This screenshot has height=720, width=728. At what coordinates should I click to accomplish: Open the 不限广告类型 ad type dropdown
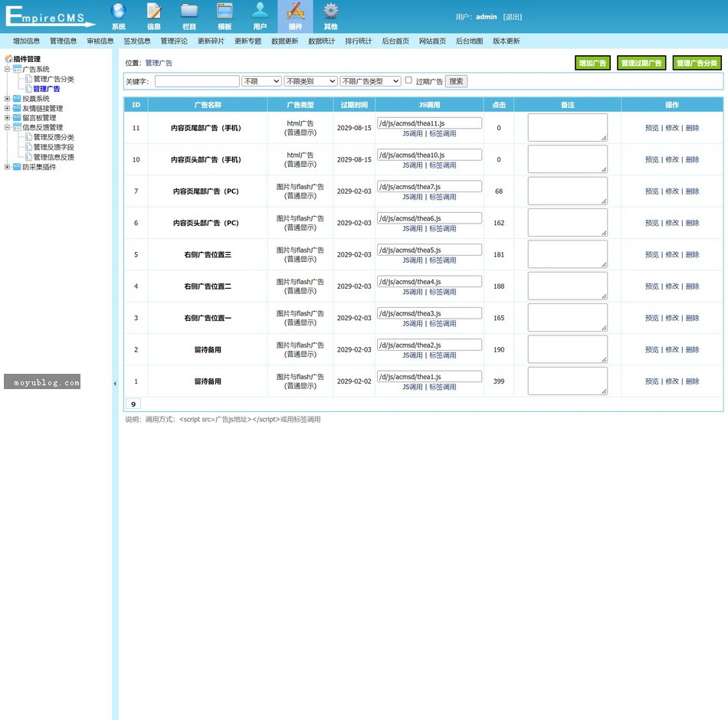tap(370, 81)
